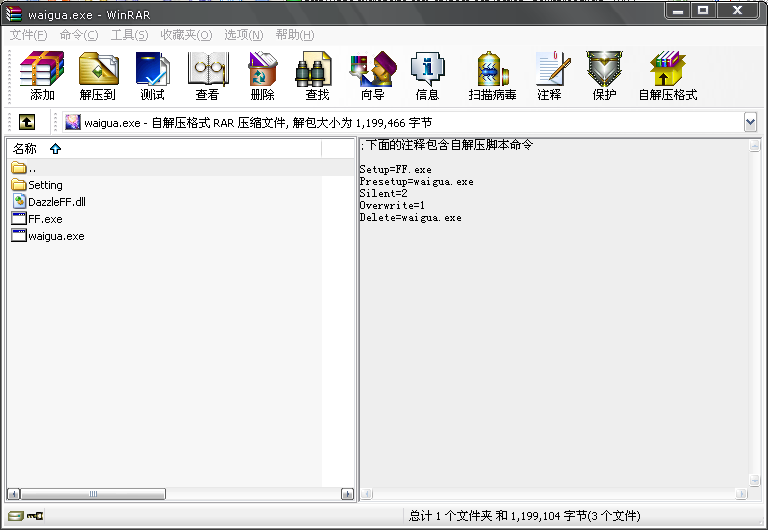
Task: Click the address bar path field
Action: pos(403,122)
